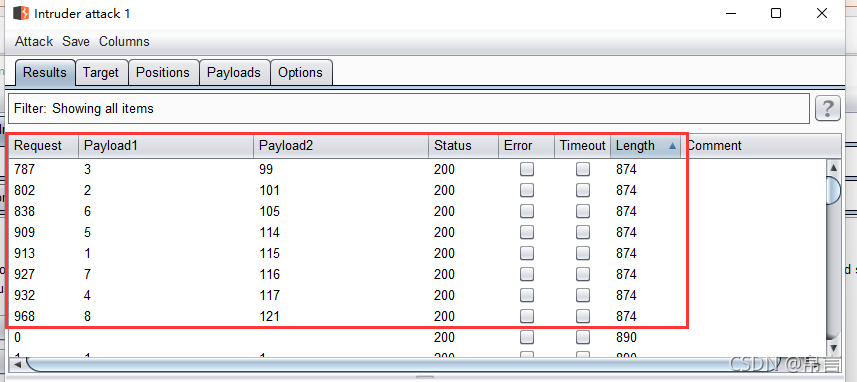
Task: Sort by the Request column header
Action: pos(44,146)
